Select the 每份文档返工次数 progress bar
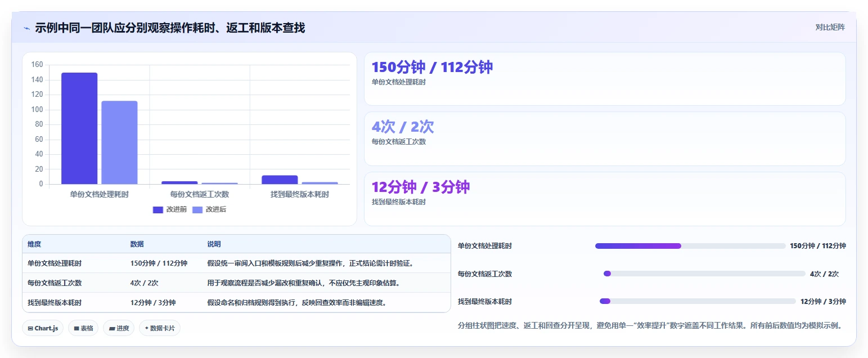The width and height of the screenshot is (868, 358). coord(704,274)
